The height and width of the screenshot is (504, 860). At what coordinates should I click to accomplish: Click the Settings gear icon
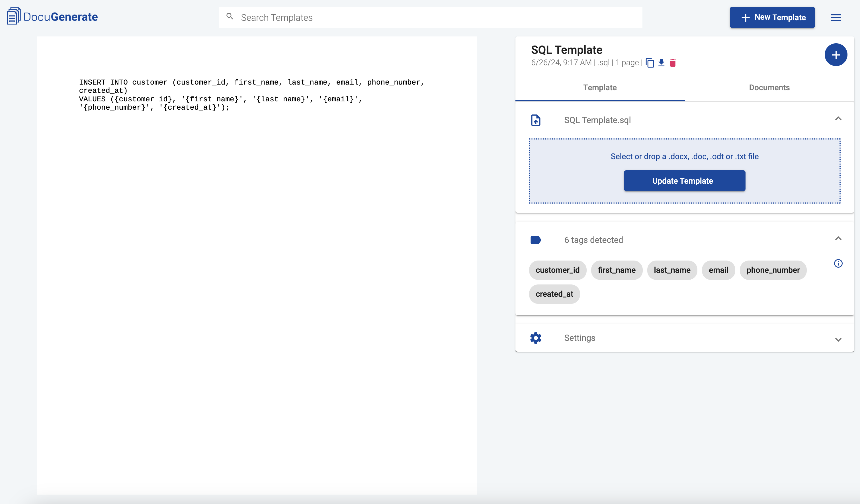point(536,338)
